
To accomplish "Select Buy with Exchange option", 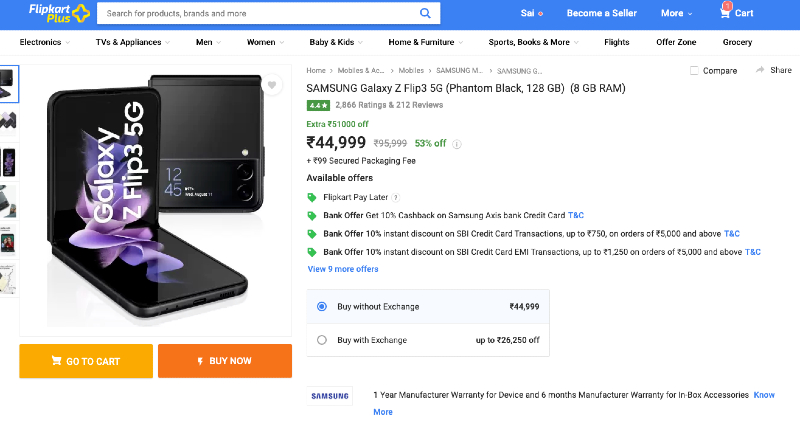I will click(322, 340).
